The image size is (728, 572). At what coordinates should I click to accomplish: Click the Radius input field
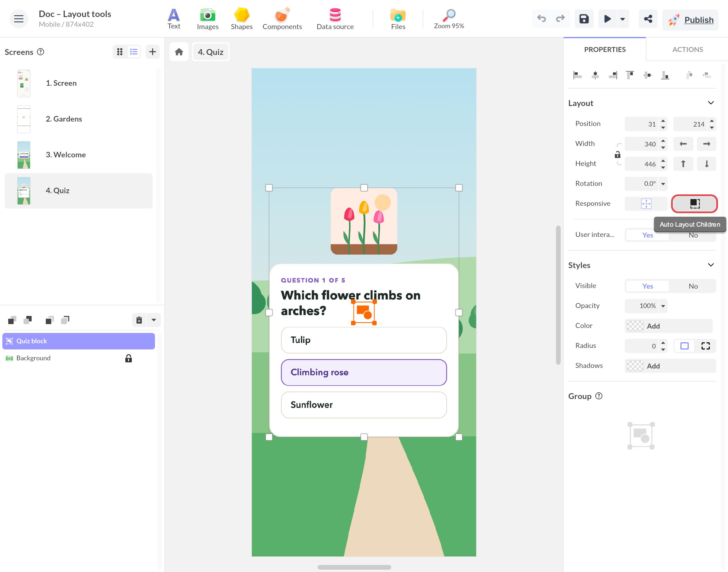point(642,346)
